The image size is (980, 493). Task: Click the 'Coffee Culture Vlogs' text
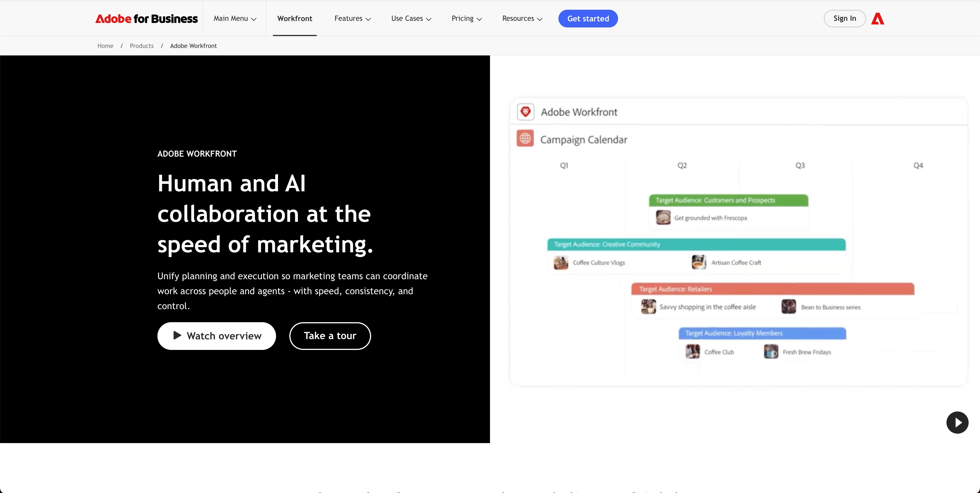599,263
